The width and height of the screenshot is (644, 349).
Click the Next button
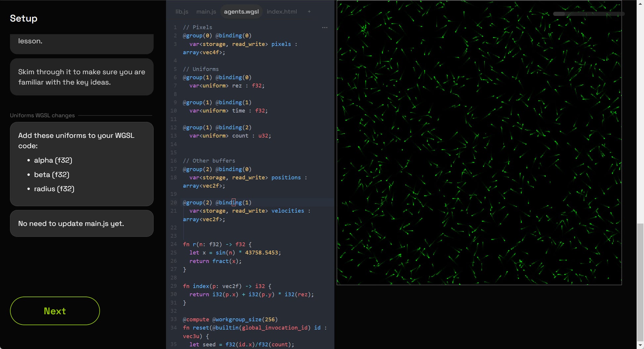pyautogui.click(x=55, y=311)
